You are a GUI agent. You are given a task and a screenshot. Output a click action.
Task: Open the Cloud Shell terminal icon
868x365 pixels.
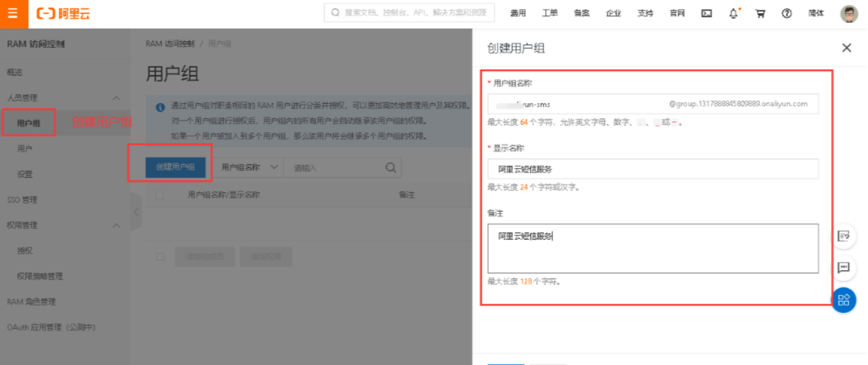[x=707, y=13]
